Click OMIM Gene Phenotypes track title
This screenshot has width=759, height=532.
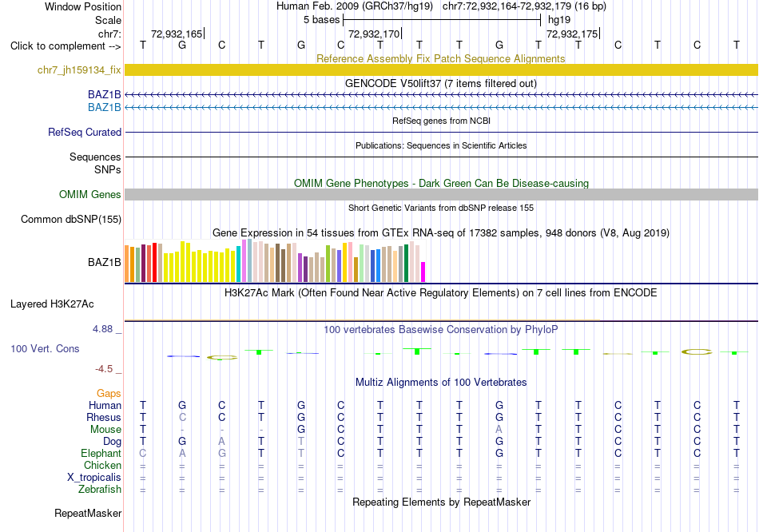pyautogui.click(x=441, y=183)
